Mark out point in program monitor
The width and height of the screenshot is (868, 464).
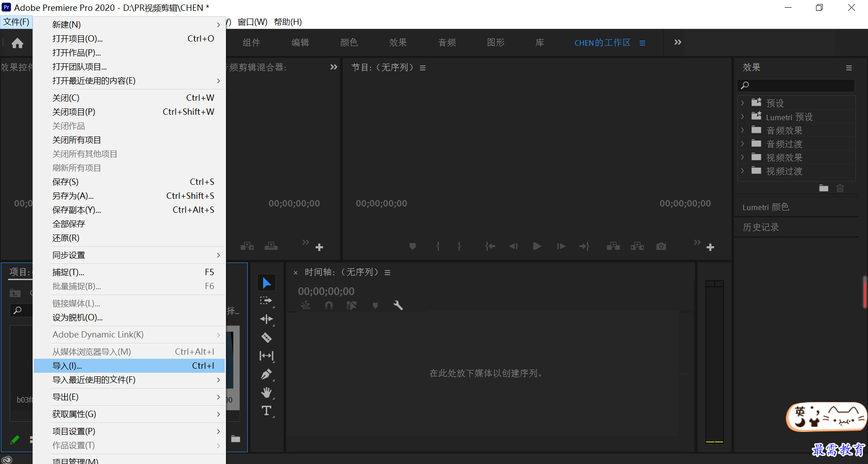coord(459,246)
